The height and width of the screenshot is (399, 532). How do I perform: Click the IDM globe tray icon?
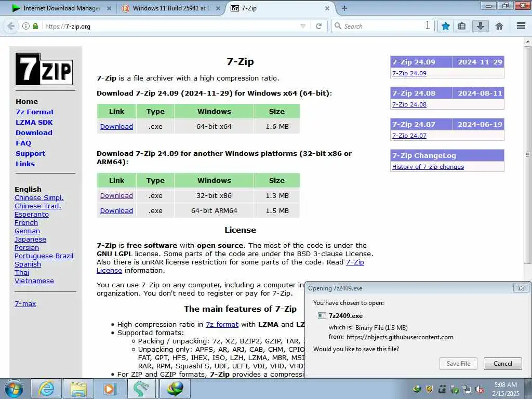click(417, 390)
